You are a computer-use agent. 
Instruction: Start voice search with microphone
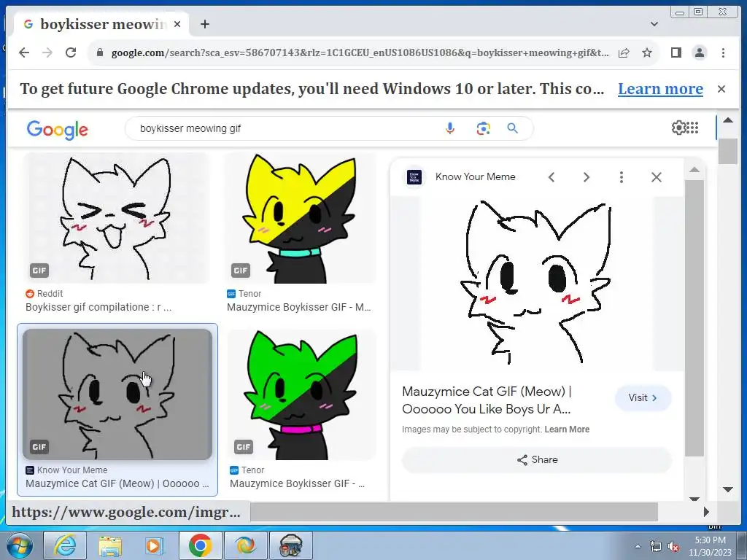pyautogui.click(x=449, y=128)
